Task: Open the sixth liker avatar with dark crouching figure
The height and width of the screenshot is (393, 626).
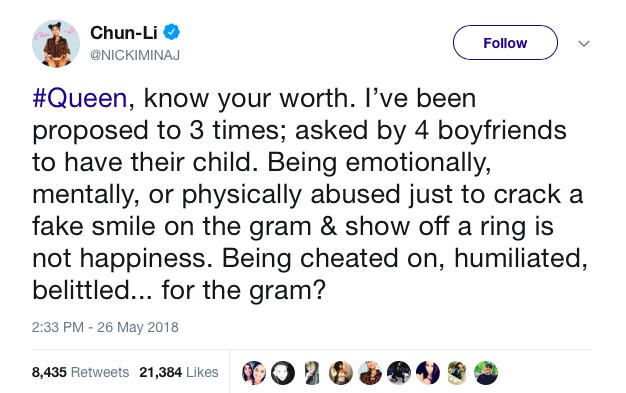Action: (399, 373)
